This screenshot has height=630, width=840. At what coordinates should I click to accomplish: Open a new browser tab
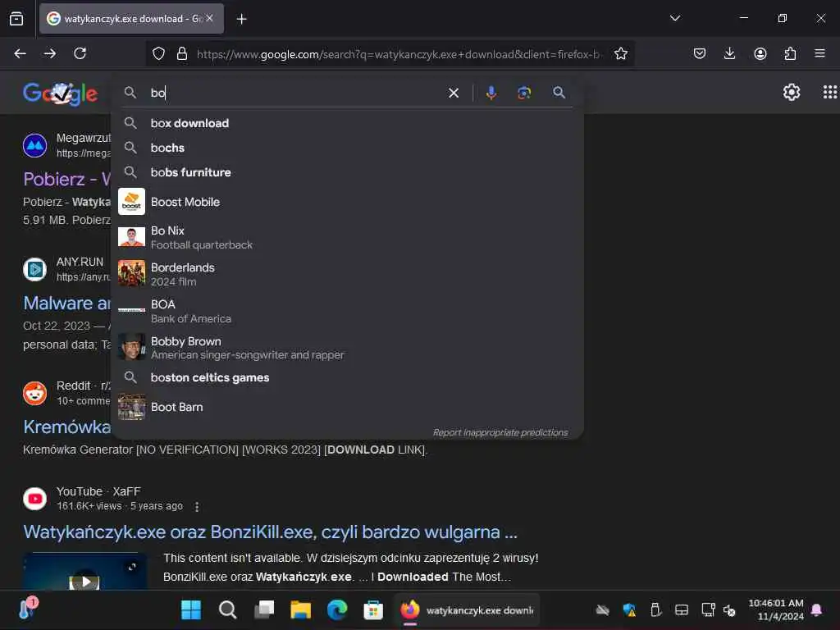(242, 19)
